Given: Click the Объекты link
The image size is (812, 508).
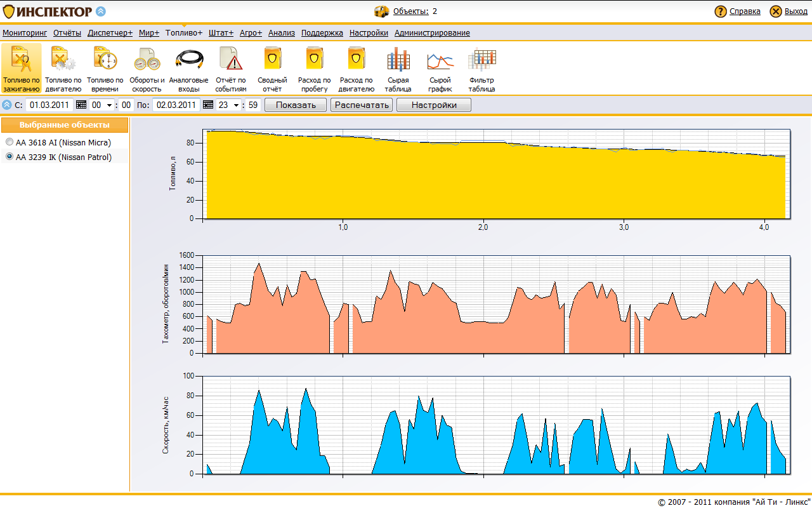Looking at the screenshot, I should 411,11.
